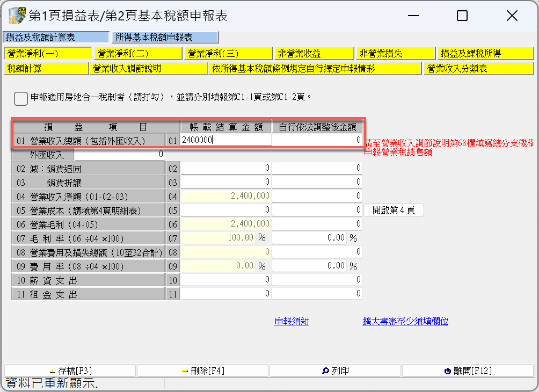The height and width of the screenshot is (392, 539).
Task: Click row 10 薪資支出 帳載結算金額 field
Action: [x=226, y=280]
